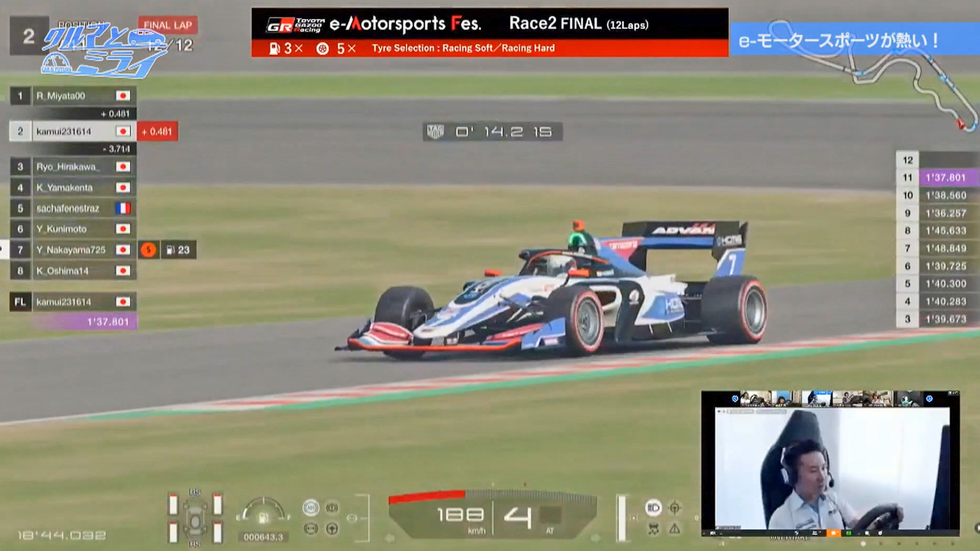Click the fuel gauge pump icon
Screen dimensions: 980x551
tap(263, 517)
